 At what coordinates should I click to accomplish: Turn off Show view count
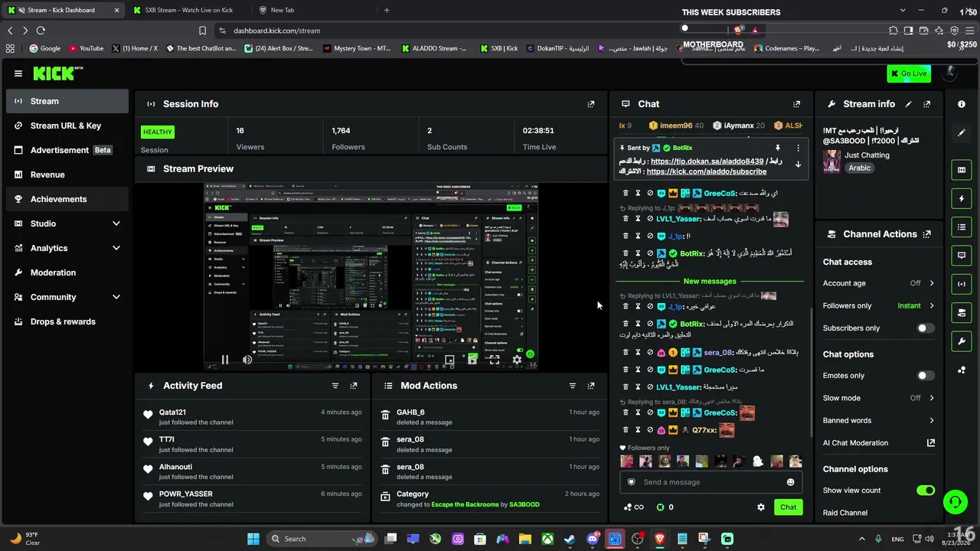coord(926,491)
